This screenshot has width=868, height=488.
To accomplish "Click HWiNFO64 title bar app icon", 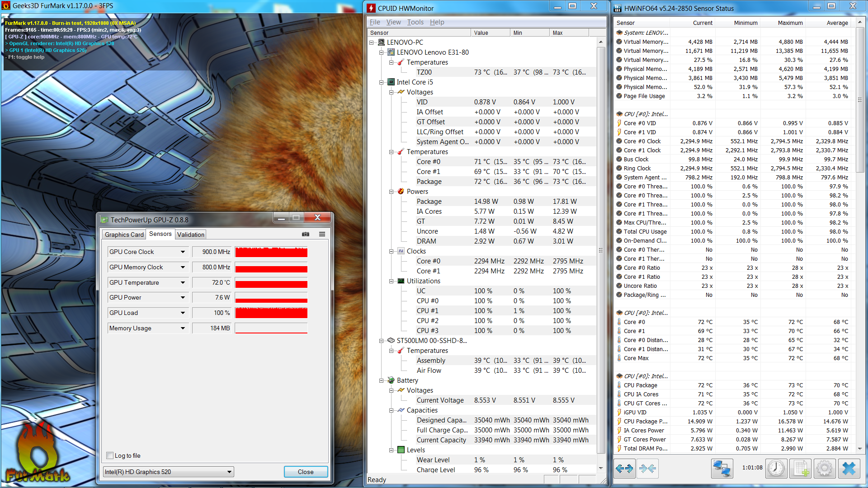I will click(618, 8).
